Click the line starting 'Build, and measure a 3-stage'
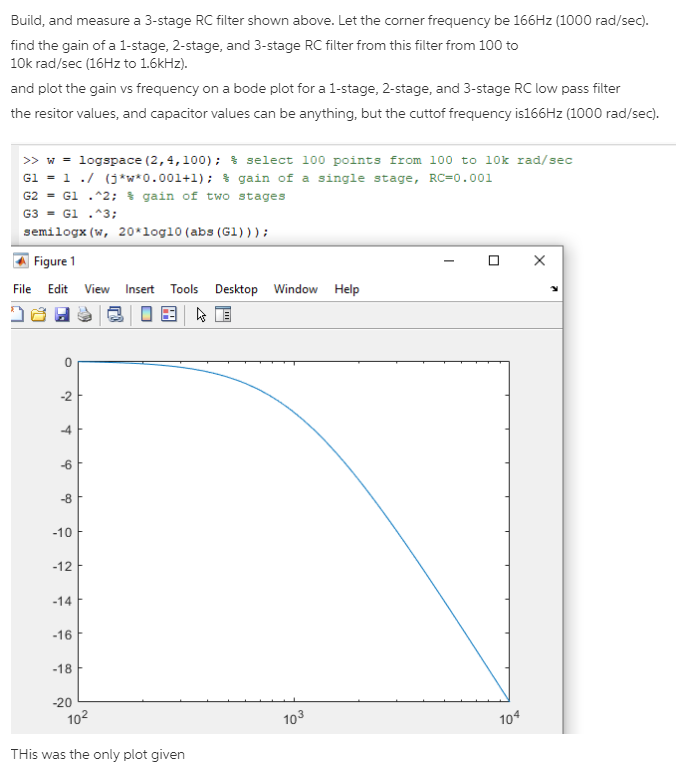The height and width of the screenshot is (763, 691). pyautogui.click(x=329, y=20)
